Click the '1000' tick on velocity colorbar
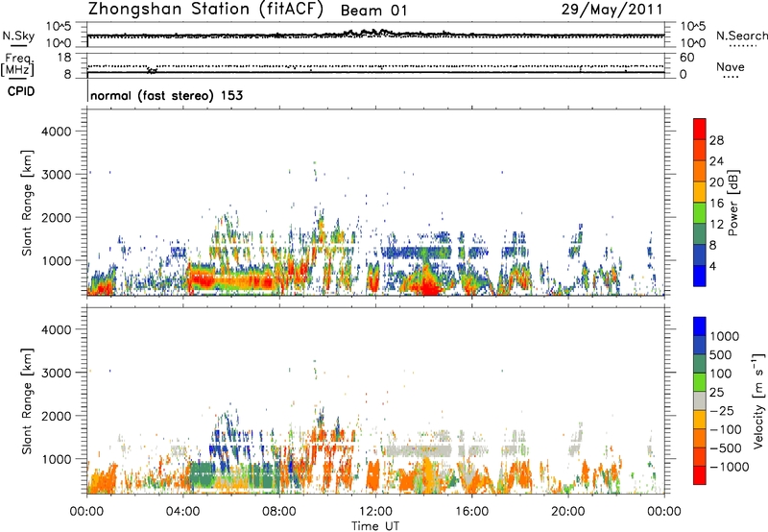This screenshot has height=532, width=768. click(x=725, y=336)
